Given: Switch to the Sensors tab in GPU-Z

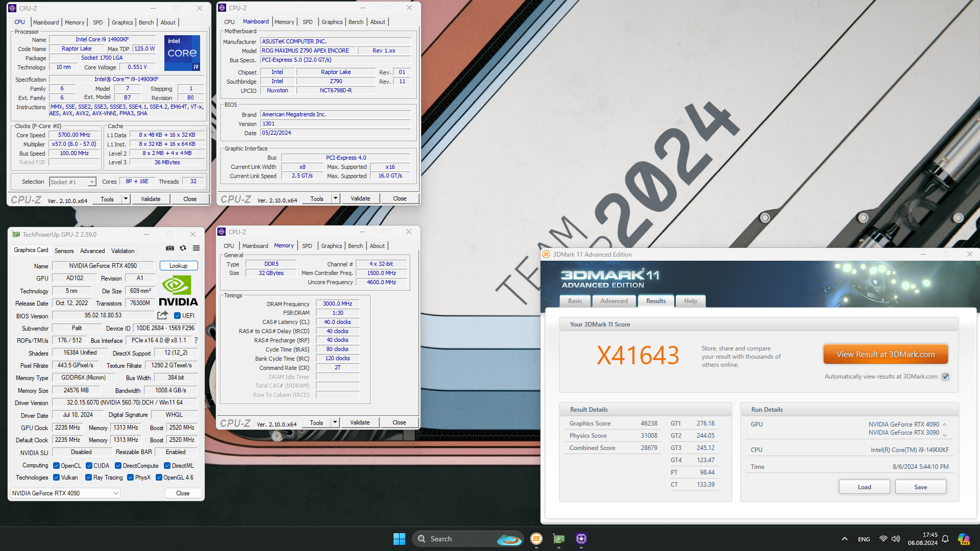Looking at the screenshot, I should 64,251.
